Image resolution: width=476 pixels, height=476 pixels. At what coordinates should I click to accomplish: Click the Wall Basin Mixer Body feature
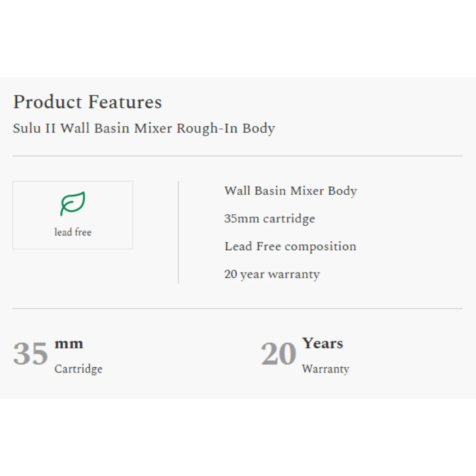click(x=290, y=191)
